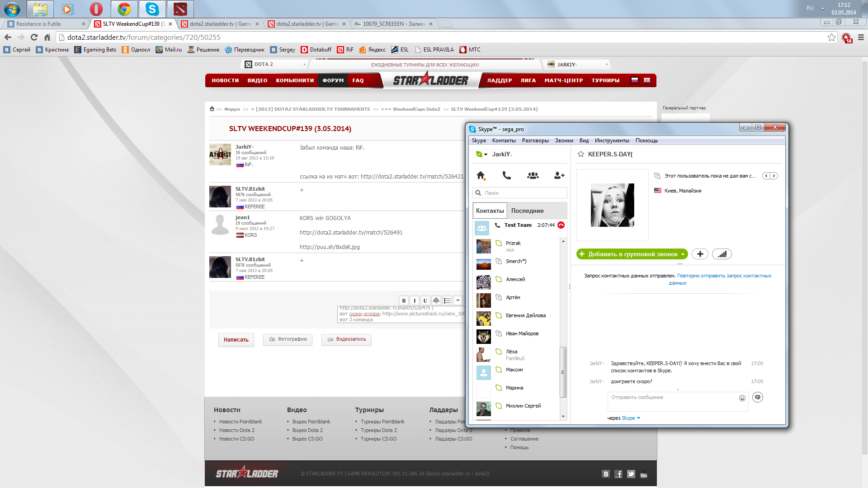
Task: Open the Opera taskbar icon
Action: click(x=96, y=9)
